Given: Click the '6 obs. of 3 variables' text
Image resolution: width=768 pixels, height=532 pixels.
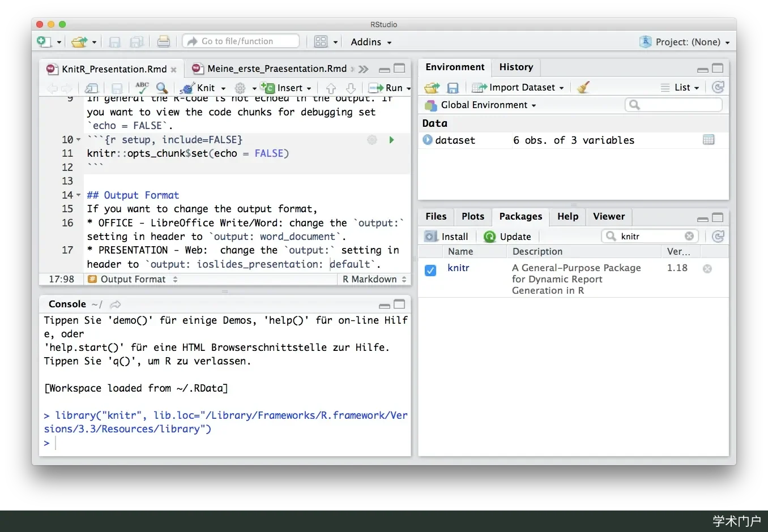Looking at the screenshot, I should [574, 140].
